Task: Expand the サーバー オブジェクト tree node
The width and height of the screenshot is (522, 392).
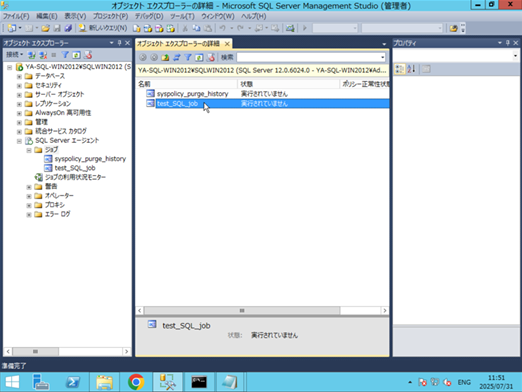Action: [19, 95]
